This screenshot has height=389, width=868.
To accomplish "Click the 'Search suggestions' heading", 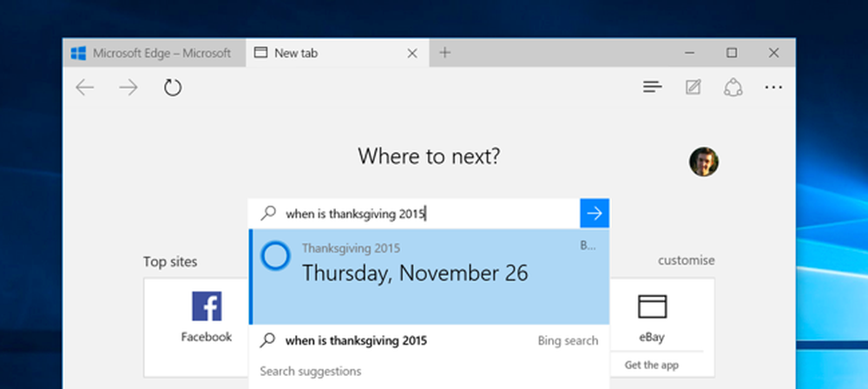I will [311, 371].
